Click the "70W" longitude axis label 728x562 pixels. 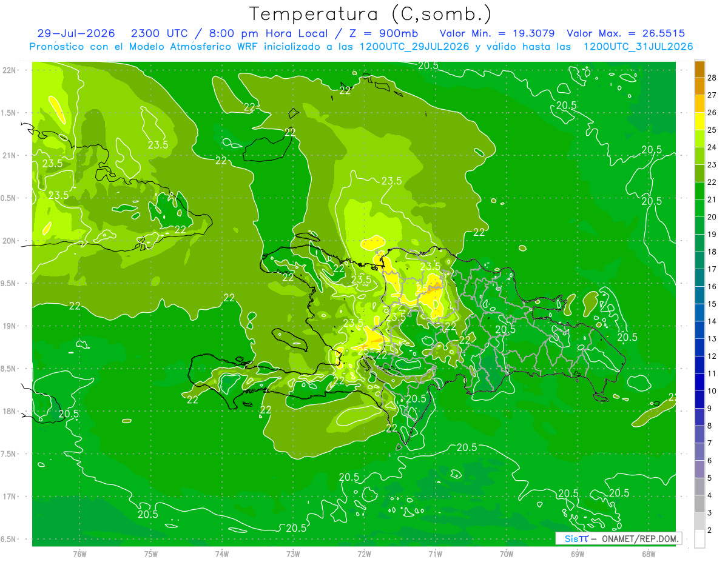(507, 554)
